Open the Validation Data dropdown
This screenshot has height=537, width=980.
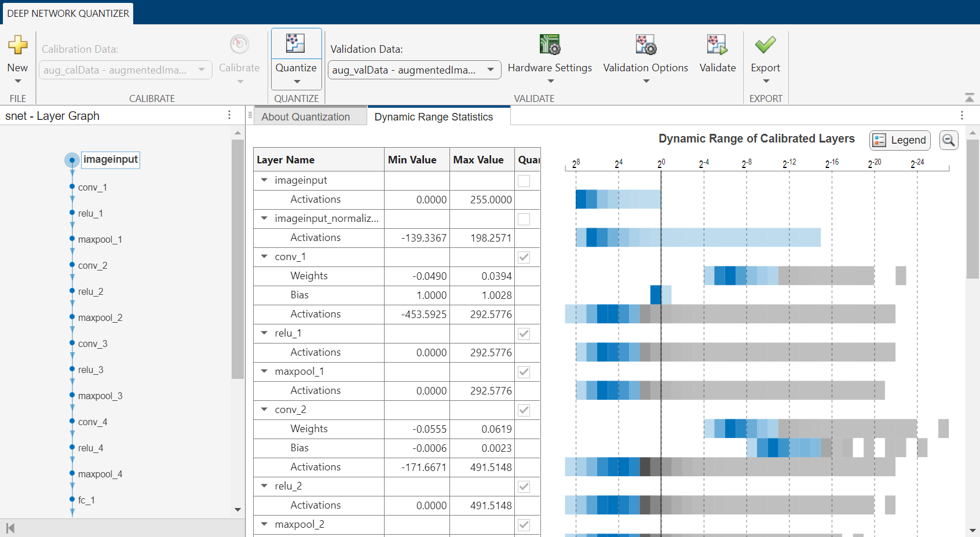click(414, 70)
